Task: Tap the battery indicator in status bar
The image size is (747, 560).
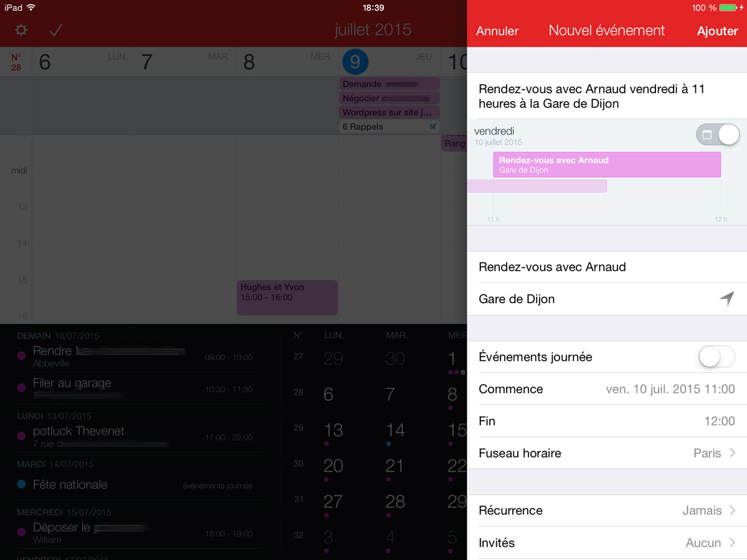Action: tap(728, 8)
